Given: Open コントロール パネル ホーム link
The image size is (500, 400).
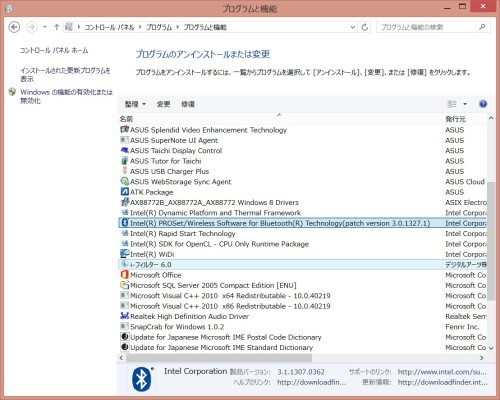Looking at the screenshot, I should (x=54, y=50).
